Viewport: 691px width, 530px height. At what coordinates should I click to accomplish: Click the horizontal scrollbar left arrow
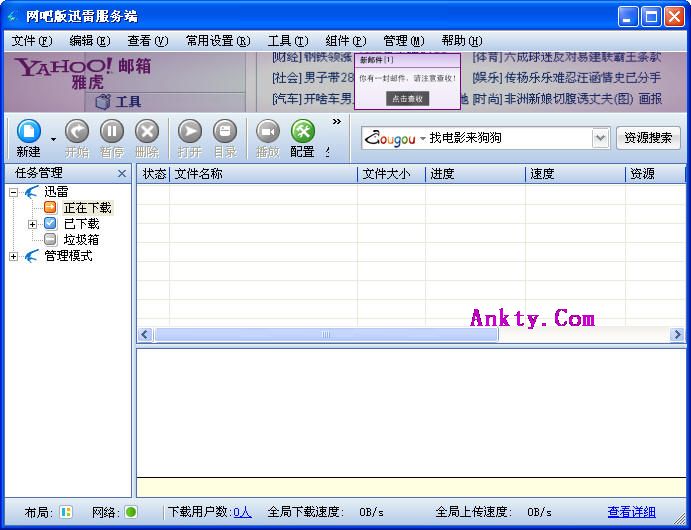145,334
